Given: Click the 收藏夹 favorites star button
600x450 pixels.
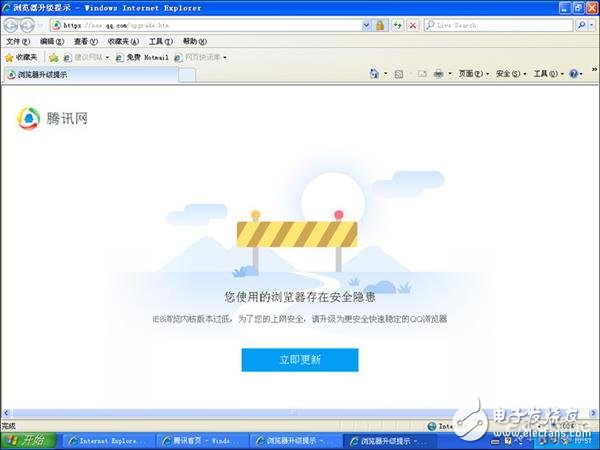Looking at the screenshot, I should click(x=22, y=57).
